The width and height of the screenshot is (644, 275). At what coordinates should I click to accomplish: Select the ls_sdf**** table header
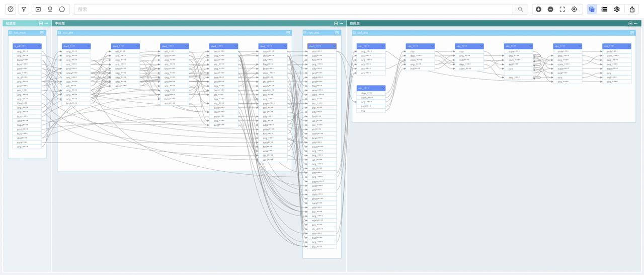(27, 46)
